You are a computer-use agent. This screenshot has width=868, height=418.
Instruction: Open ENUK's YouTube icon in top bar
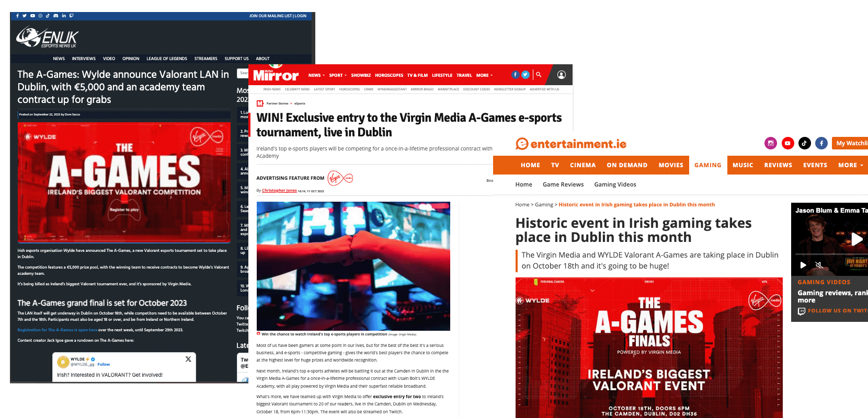coord(32,16)
